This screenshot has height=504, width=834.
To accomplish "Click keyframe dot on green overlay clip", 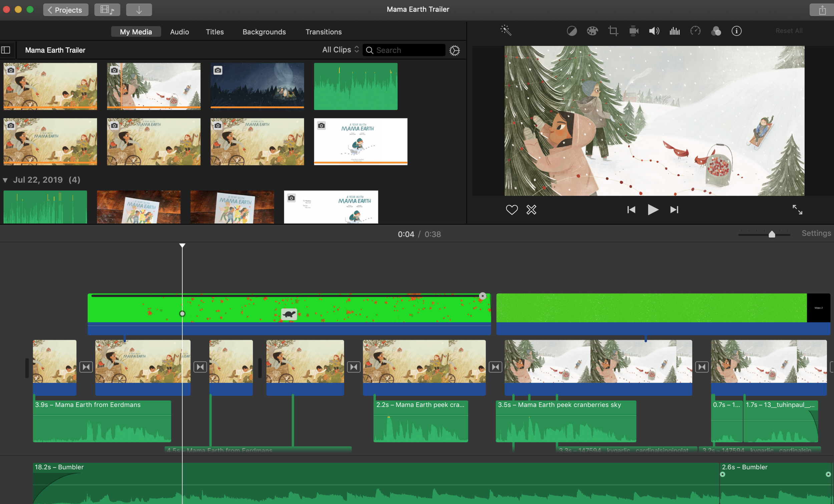I will pyautogui.click(x=182, y=314).
